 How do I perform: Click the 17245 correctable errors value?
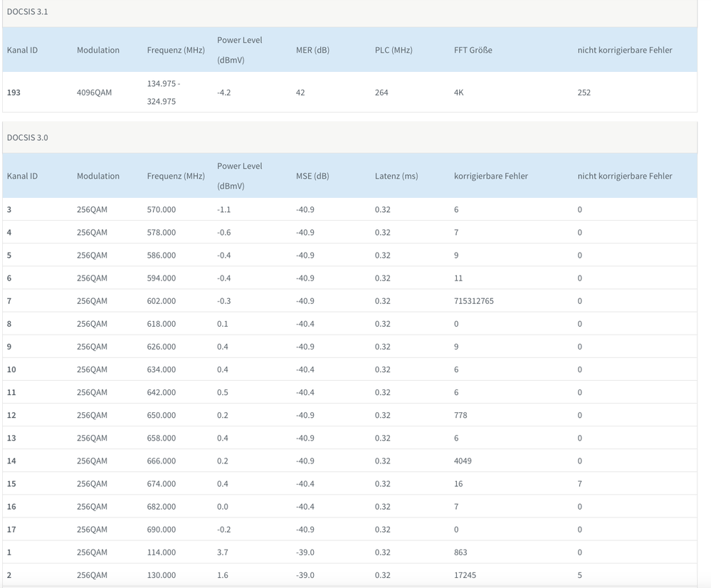465,575
